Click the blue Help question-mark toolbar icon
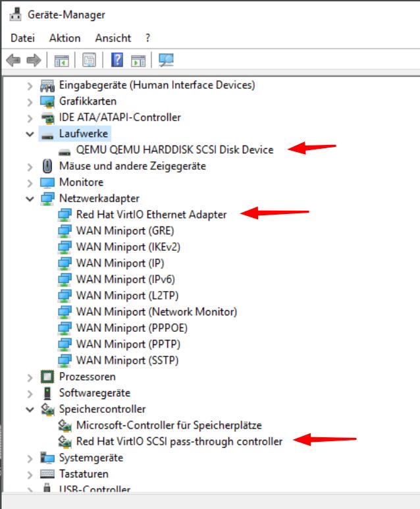Viewport: 420px width, 509px height. tap(117, 60)
